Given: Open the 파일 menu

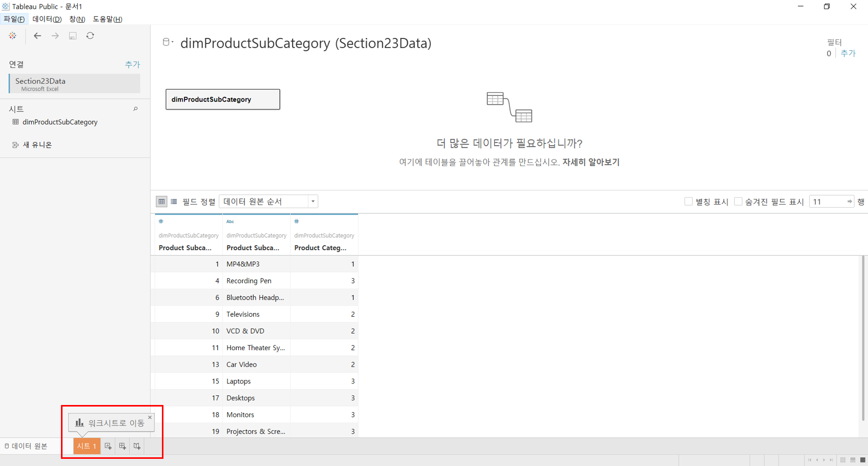Looking at the screenshot, I should tap(14, 19).
